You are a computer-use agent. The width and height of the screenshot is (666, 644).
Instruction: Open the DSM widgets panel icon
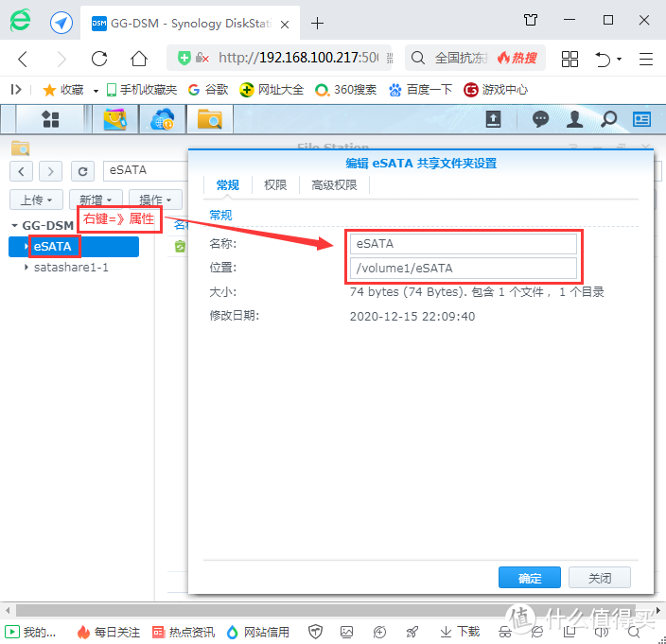tap(641, 119)
